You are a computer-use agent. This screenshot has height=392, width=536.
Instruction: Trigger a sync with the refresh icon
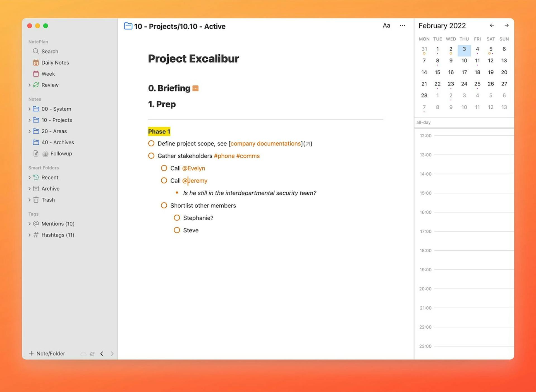(92, 353)
